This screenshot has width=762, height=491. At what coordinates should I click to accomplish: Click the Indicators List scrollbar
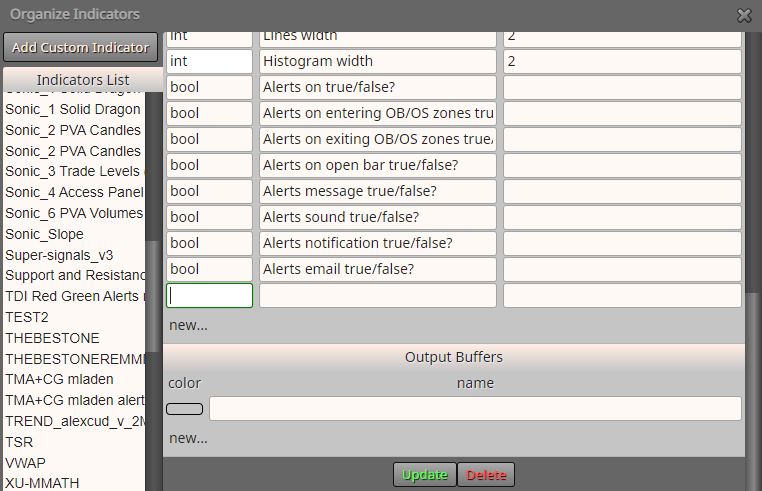pos(153,296)
